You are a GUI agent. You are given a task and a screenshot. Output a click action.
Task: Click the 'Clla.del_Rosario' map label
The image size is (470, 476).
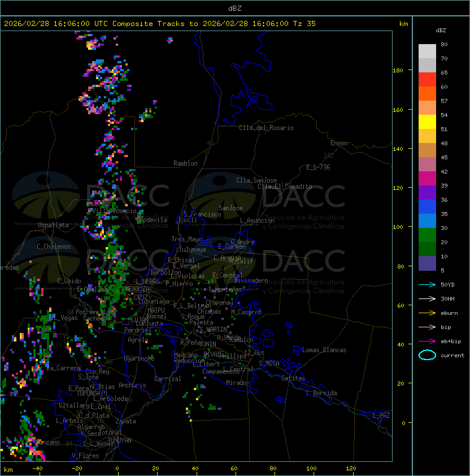point(266,128)
